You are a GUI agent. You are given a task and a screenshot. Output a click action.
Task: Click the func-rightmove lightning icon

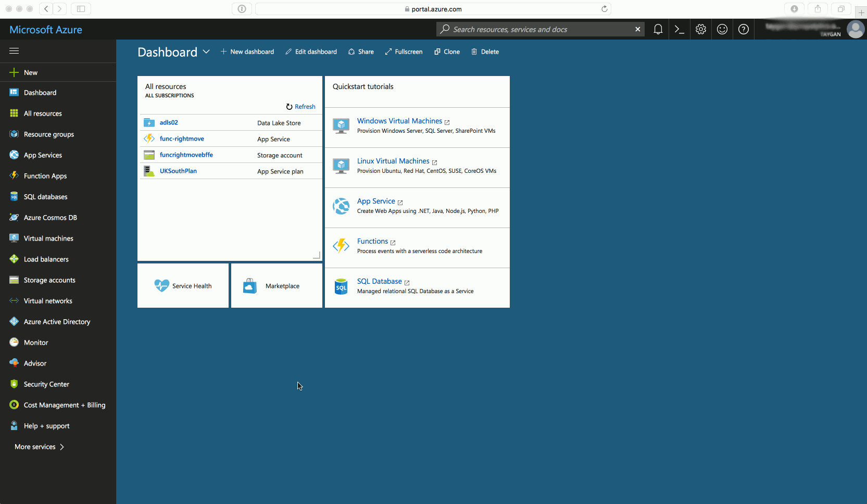pyautogui.click(x=149, y=138)
